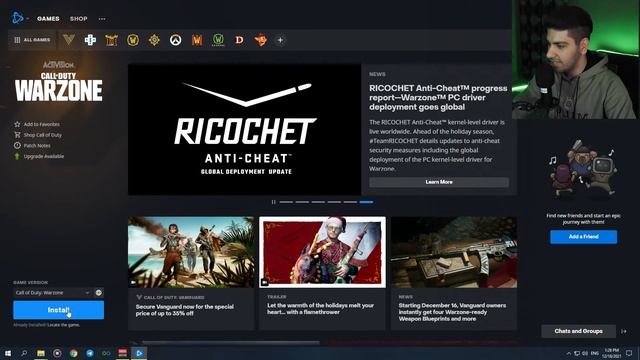Open File Explorer from taskbar
Image resolution: width=640 pixels, height=360 pixels.
pos(41,353)
